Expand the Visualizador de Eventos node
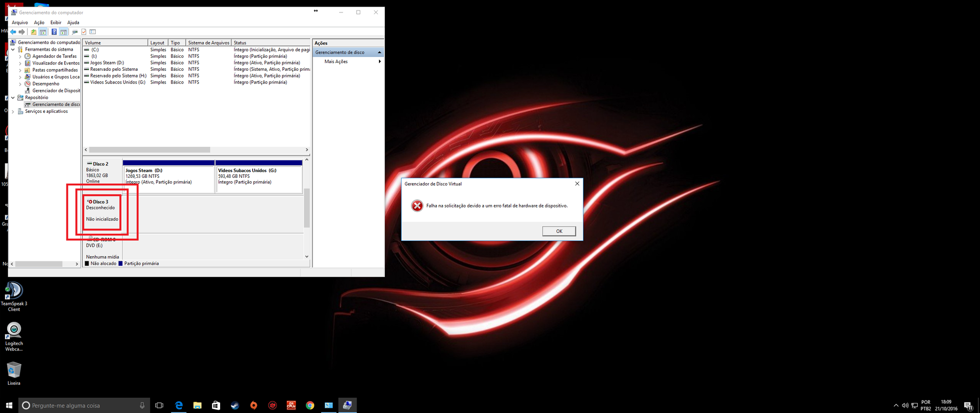The width and height of the screenshot is (980, 413). tap(20, 63)
